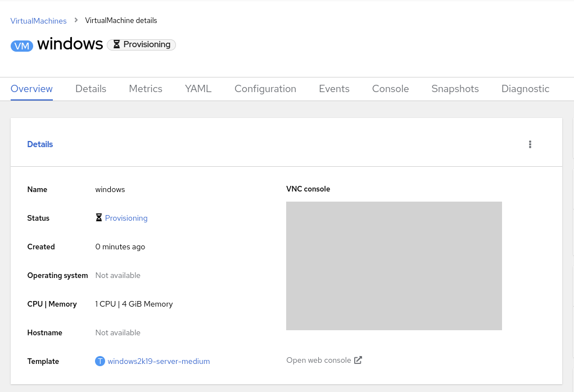The image size is (574, 392).
Task: Switch to the Snapshots tab
Action: pos(455,89)
